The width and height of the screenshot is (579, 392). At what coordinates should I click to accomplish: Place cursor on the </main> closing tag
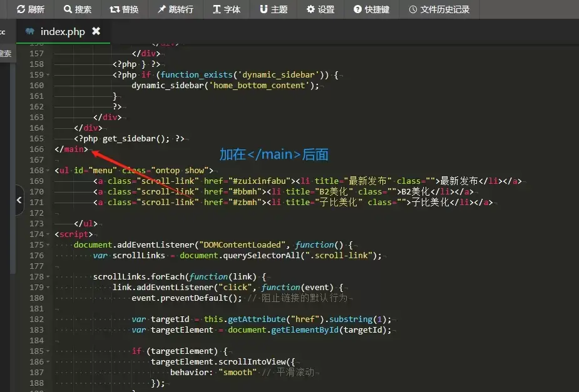[71, 149]
